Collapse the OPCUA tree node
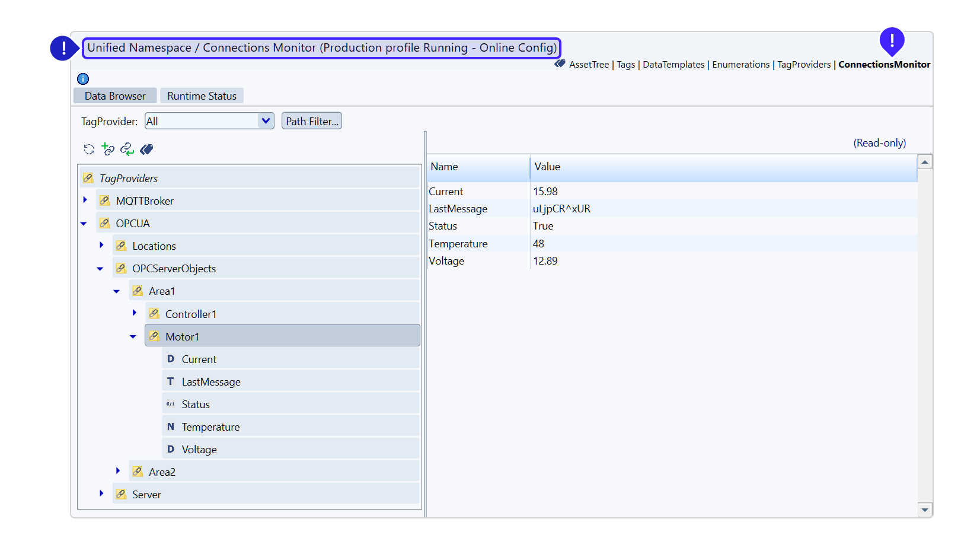The height and width of the screenshot is (541, 980). tap(84, 224)
